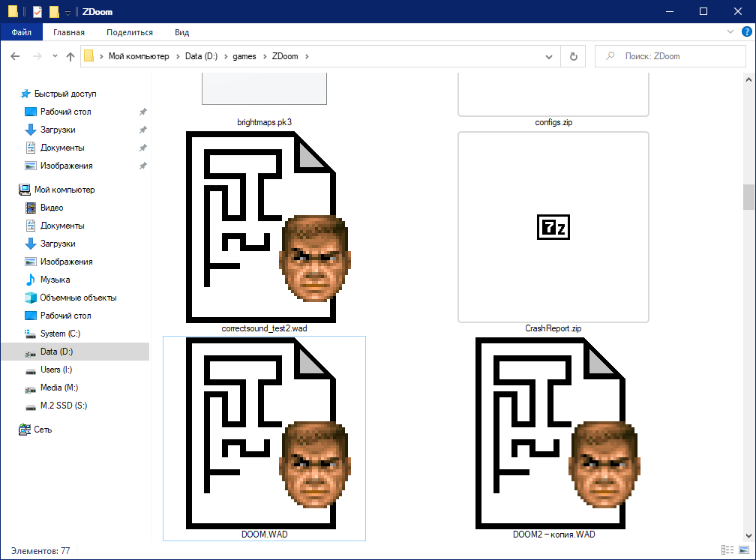
Task: Expand the chevron after ZDoom breadcrumb
Action: (307, 56)
